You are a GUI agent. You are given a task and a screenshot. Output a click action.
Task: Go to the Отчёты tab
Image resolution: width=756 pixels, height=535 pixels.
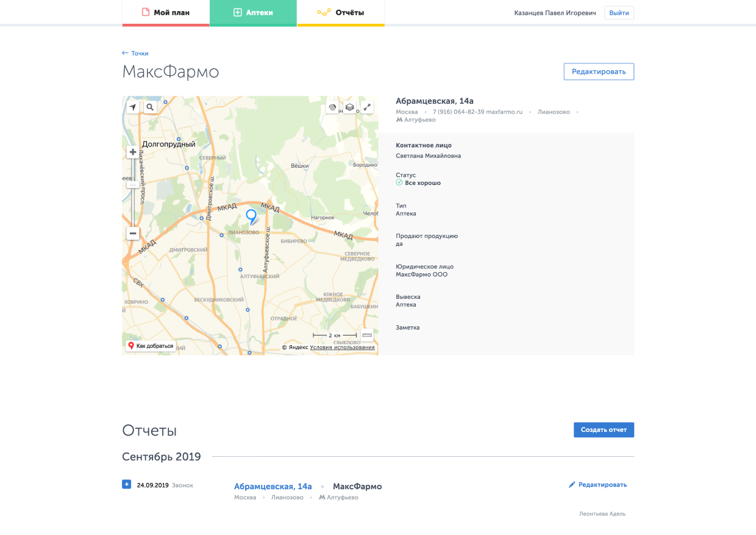point(341,12)
